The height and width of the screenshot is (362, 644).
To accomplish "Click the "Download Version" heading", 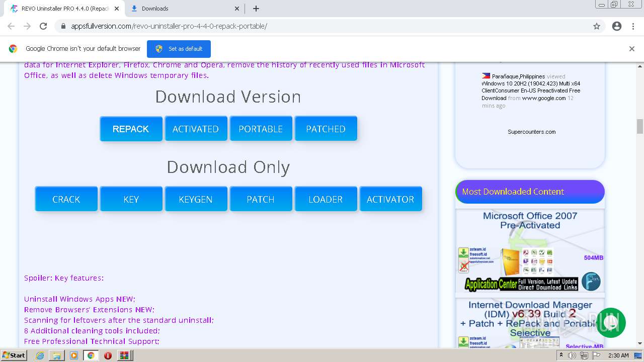I will [x=228, y=97].
